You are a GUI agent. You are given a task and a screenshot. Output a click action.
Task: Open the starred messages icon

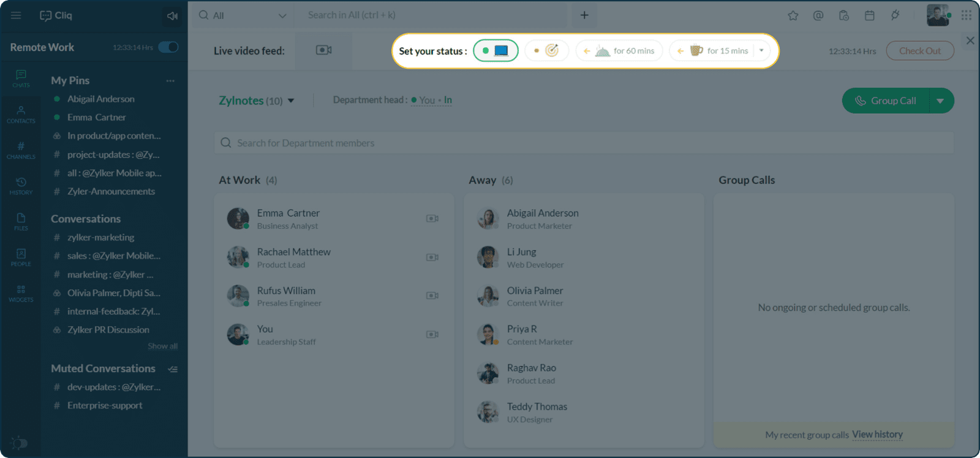point(793,15)
